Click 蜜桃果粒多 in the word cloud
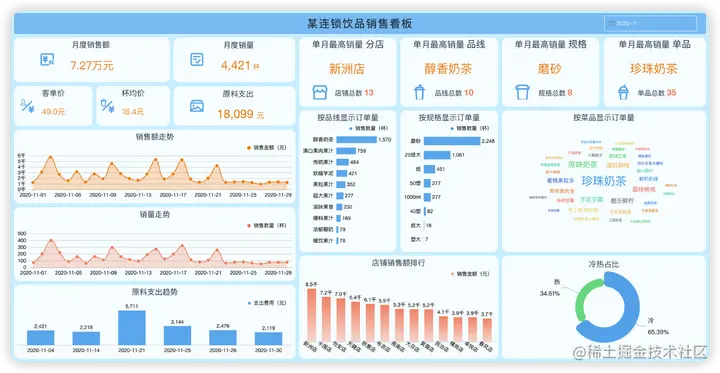 point(560,181)
